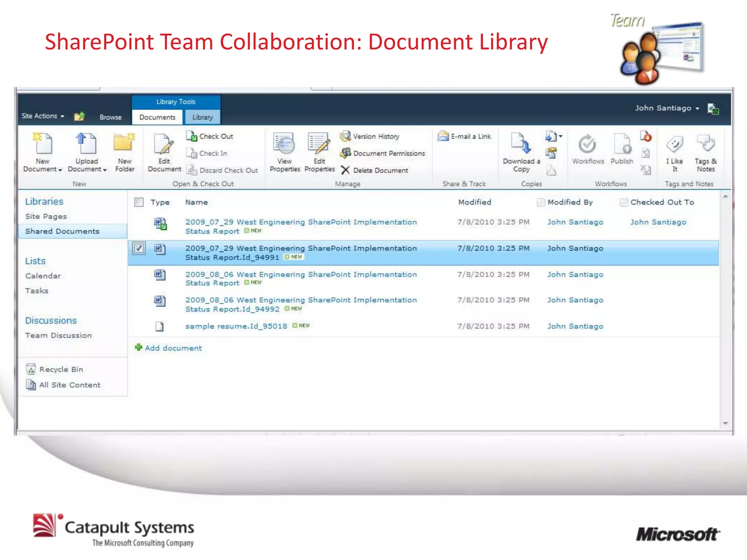
Task: Click the Word icon of the checked-out 2009_07_29 report
Action: pos(160,223)
